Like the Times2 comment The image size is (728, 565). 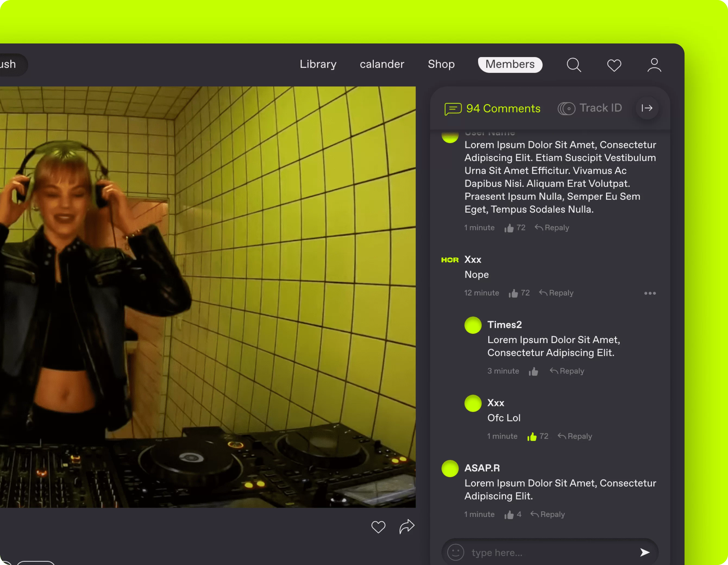click(533, 371)
